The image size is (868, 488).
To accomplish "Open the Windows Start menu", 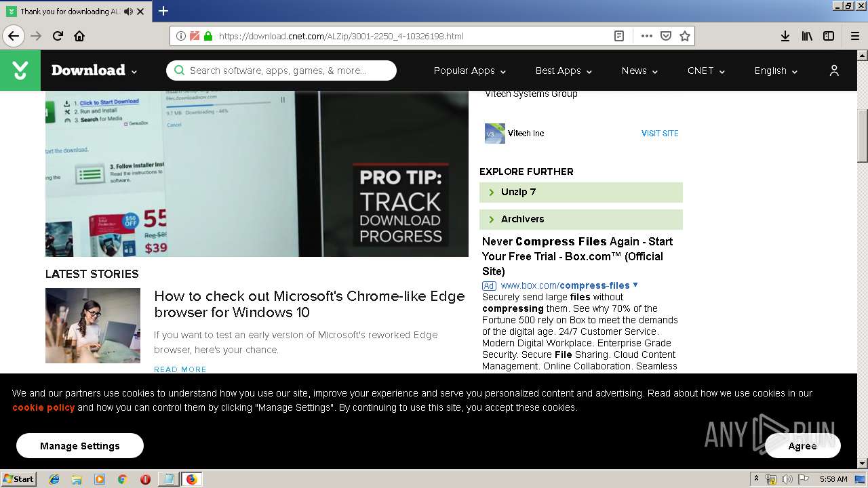I will (18, 479).
